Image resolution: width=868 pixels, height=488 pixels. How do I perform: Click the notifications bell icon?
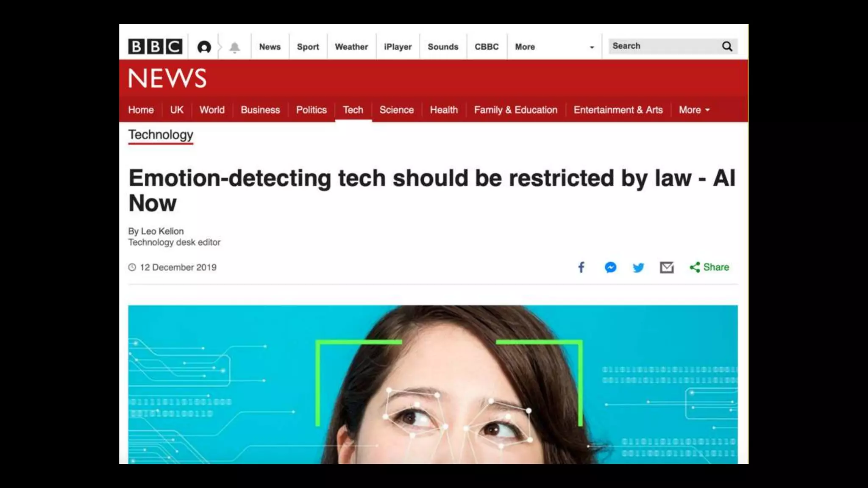(x=234, y=47)
